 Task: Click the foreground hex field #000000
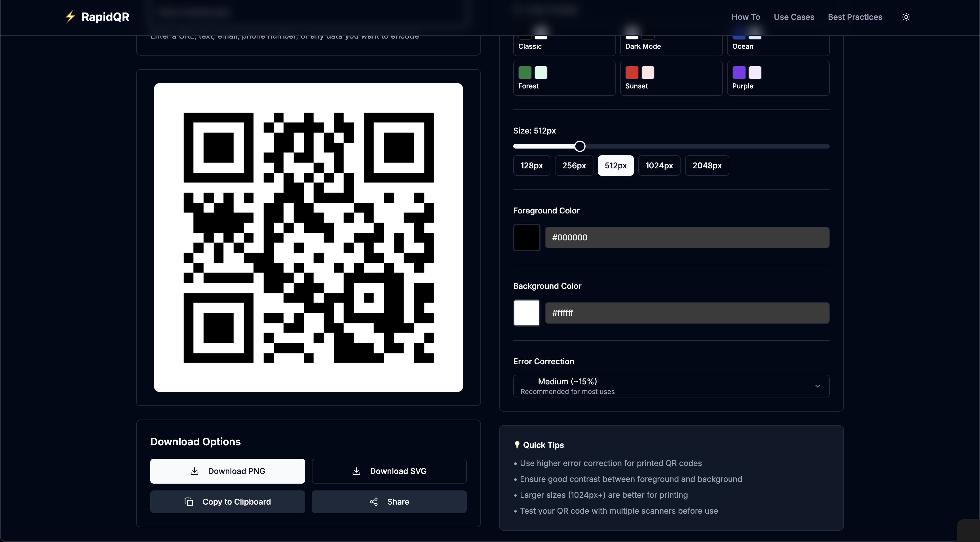tap(687, 237)
